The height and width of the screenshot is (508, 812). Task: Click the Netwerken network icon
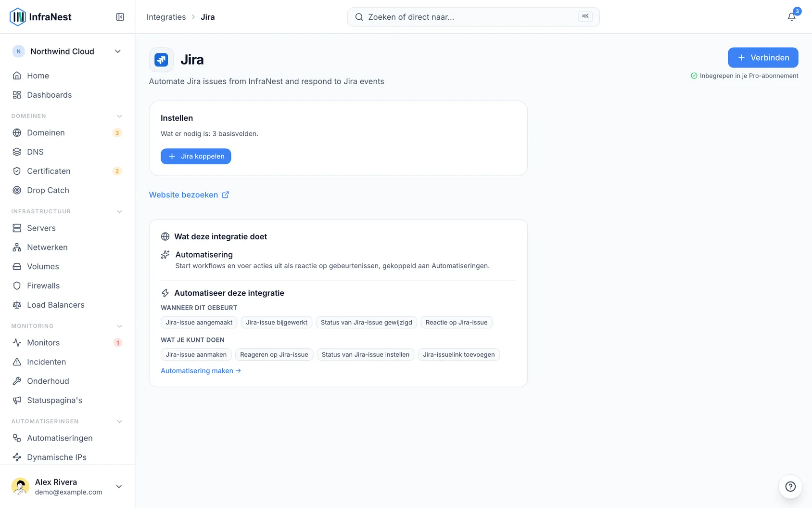point(17,247)
